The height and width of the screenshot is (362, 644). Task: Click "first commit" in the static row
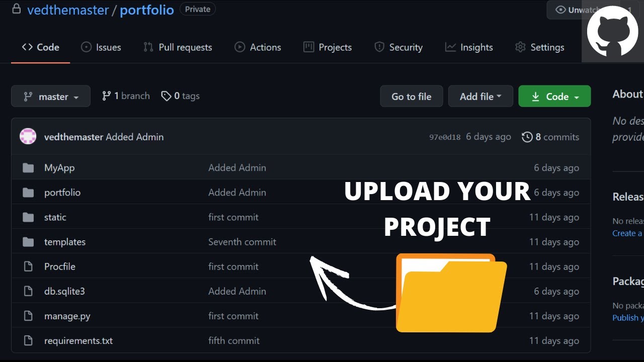tap(233, 217)
